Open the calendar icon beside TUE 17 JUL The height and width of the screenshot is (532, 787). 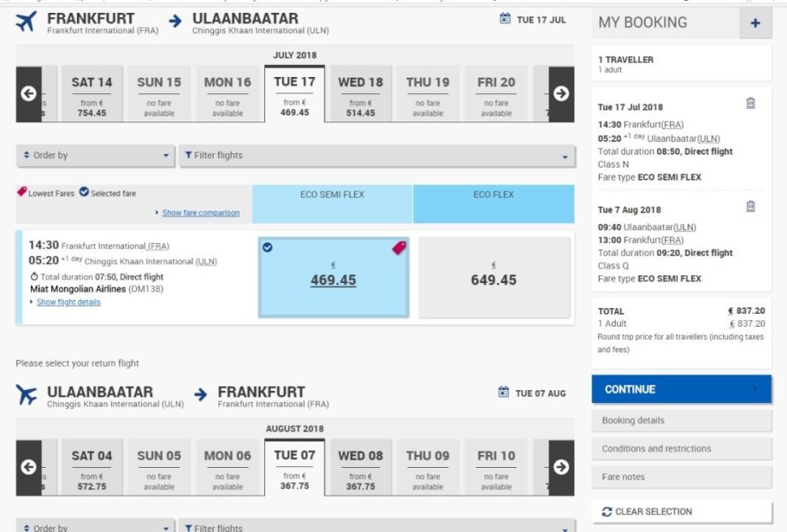[x=505, y=19]
